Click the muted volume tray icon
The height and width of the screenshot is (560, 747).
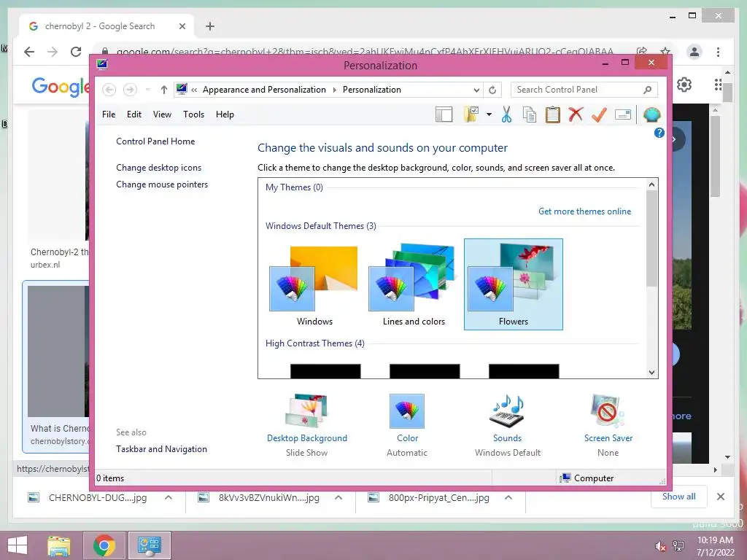click(660, 546)
